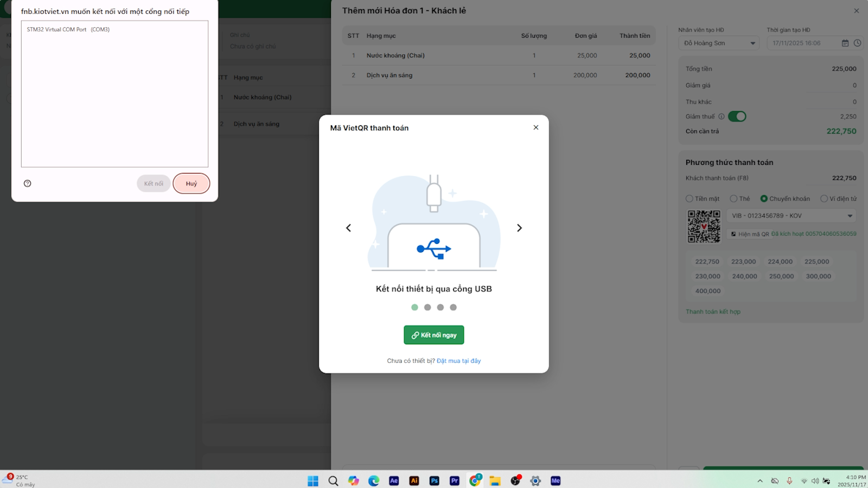The image size is (868, 488).
Task: Choose the 223,000 quick amount
Action: point(744,261)
